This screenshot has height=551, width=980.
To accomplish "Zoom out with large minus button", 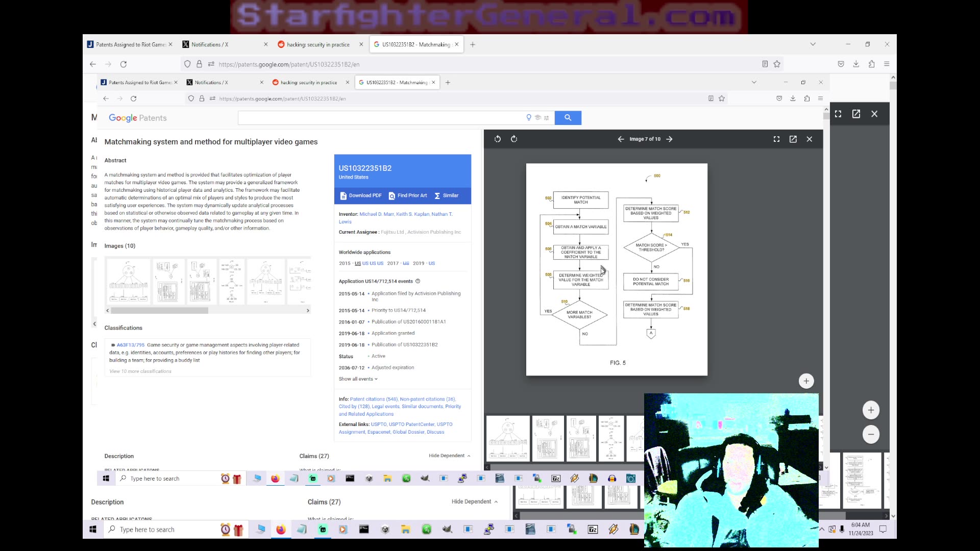I will point(871,435).
